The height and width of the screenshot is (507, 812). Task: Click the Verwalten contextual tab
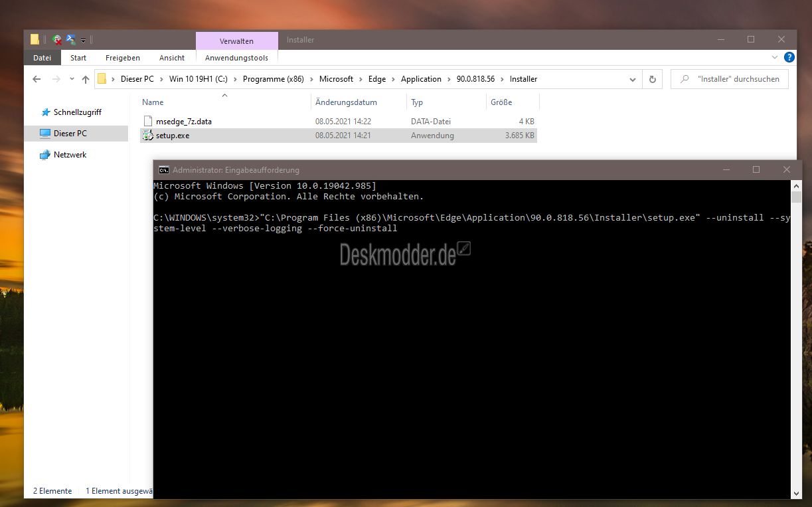[x=236, y=41]
